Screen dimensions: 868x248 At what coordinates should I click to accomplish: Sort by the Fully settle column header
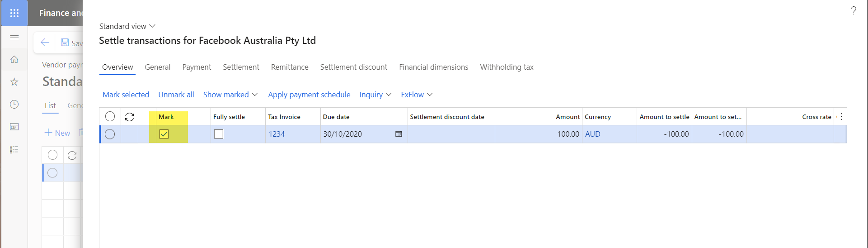click(x=229, y=117)
